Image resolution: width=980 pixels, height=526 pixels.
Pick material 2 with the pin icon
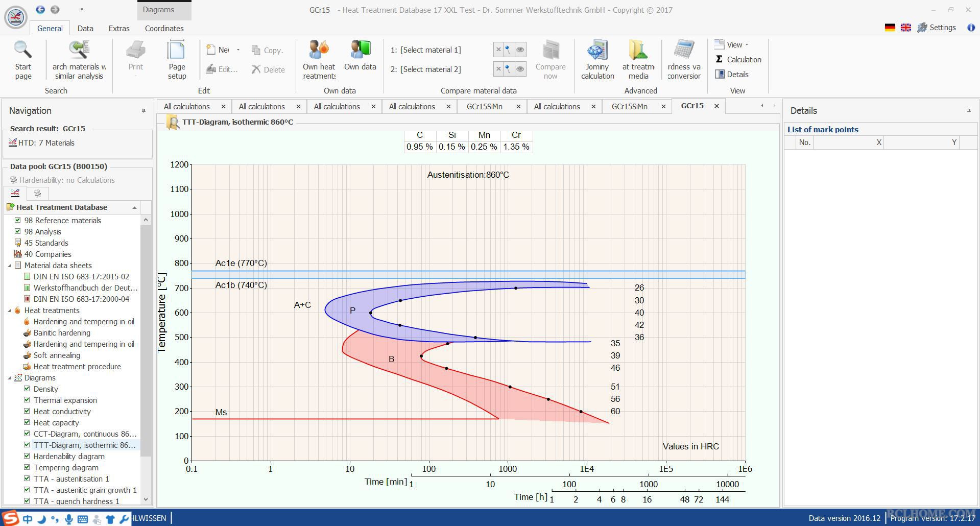[x=508, y=69]
